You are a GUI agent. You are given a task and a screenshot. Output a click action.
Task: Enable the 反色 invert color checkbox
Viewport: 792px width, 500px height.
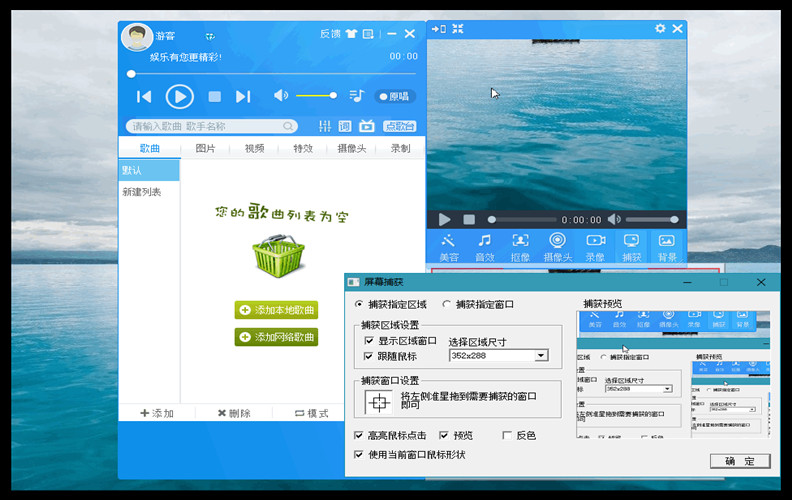click(x=507, y=435)
